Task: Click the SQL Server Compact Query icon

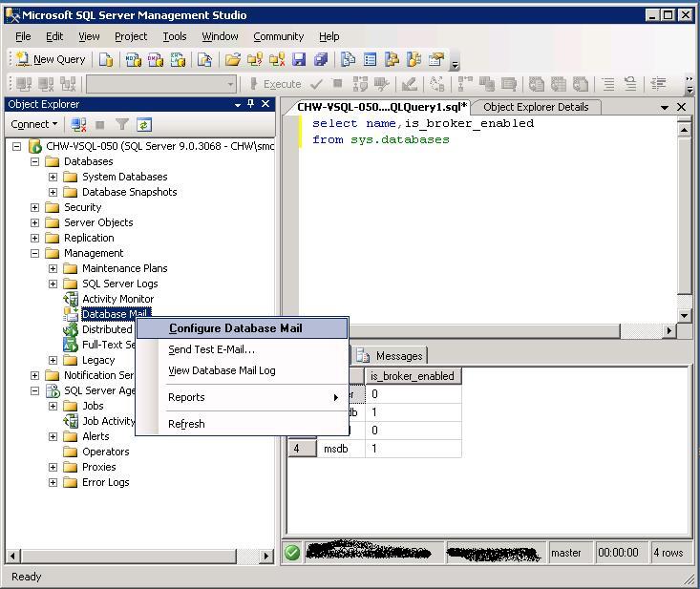Action: click(x=204, y=59)
